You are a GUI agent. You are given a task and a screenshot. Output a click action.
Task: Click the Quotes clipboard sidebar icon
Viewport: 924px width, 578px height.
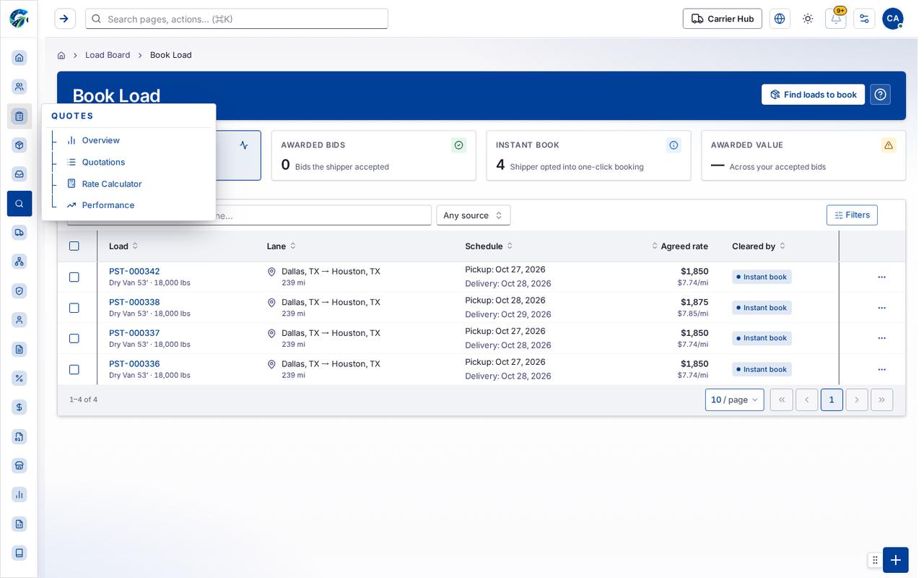pyautogui.click(x=19, y=116)
